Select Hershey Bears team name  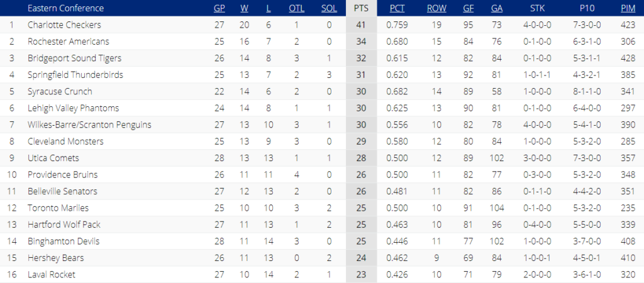56,258
